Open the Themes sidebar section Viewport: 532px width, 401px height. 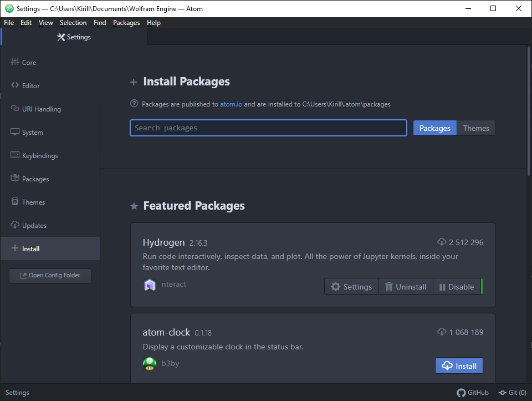pyautogui.click(x=50, y=202)
